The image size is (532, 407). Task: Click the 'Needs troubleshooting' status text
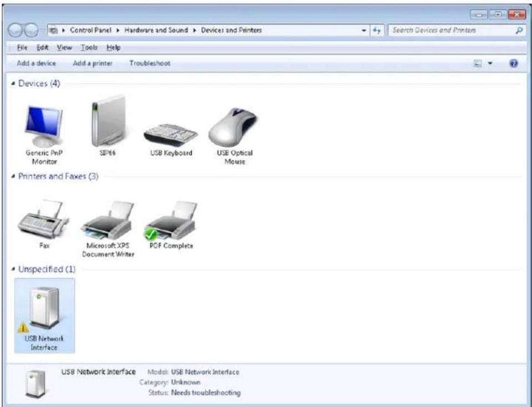pos(206,393)
